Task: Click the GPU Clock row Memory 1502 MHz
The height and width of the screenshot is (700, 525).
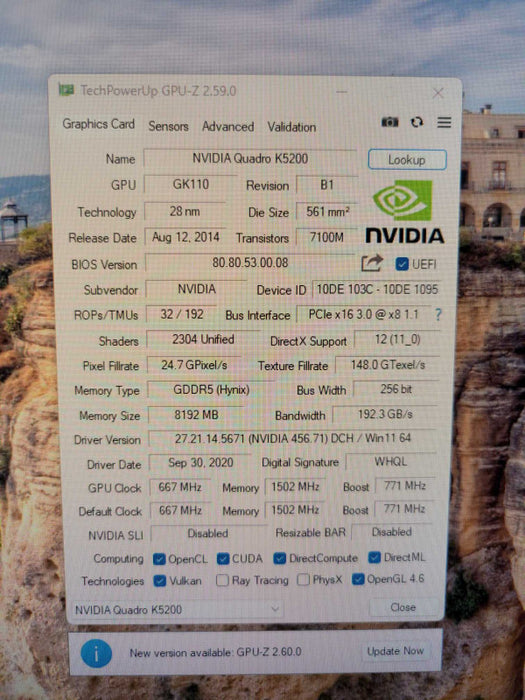Action: [x=295, y=487]
